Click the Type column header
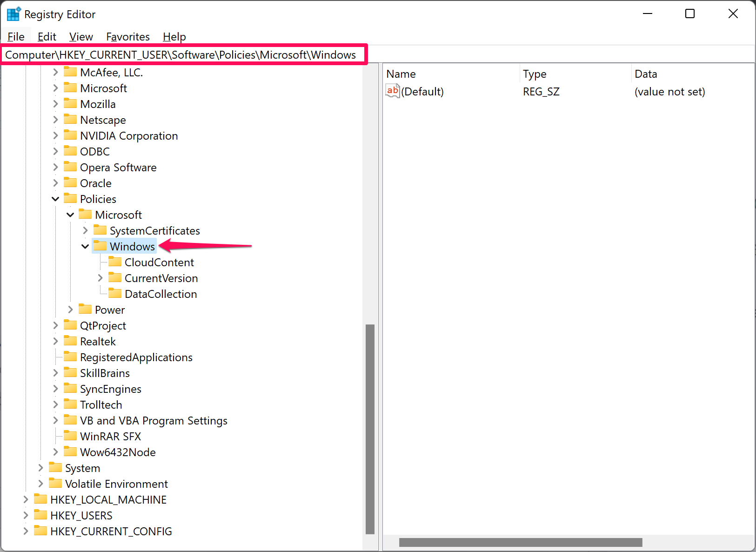 click(575, 74)
